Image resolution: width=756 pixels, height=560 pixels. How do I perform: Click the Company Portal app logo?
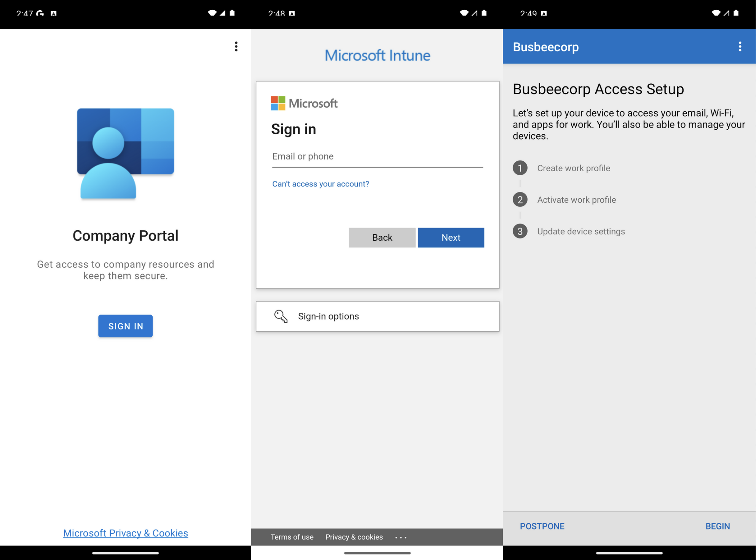tap(125, 153)
